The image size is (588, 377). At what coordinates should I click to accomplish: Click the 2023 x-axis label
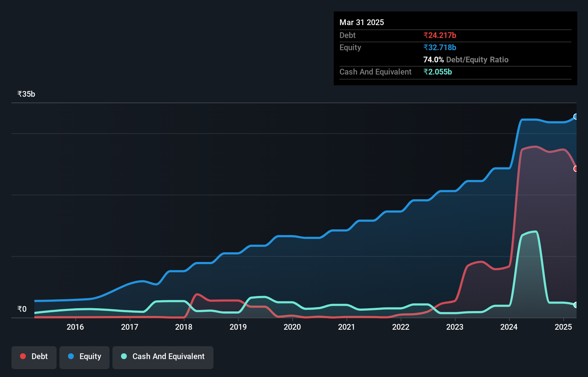455,327
